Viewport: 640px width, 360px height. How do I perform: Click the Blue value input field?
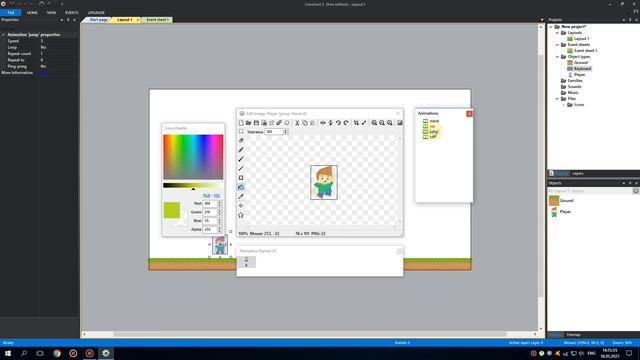210,221
